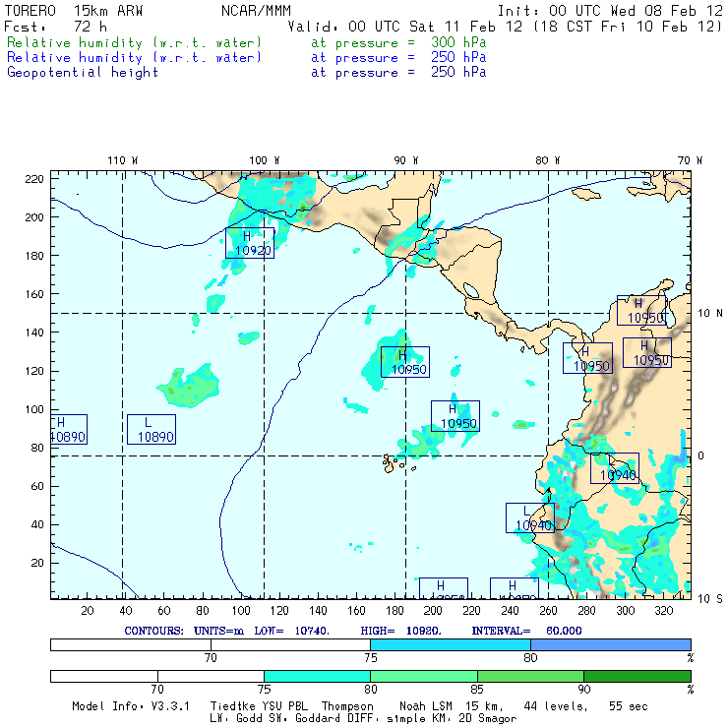Viewport: 728px width, 728px height.
Task: Select the medium green 85–90 colorbar segment
Action: click(530, 677)
